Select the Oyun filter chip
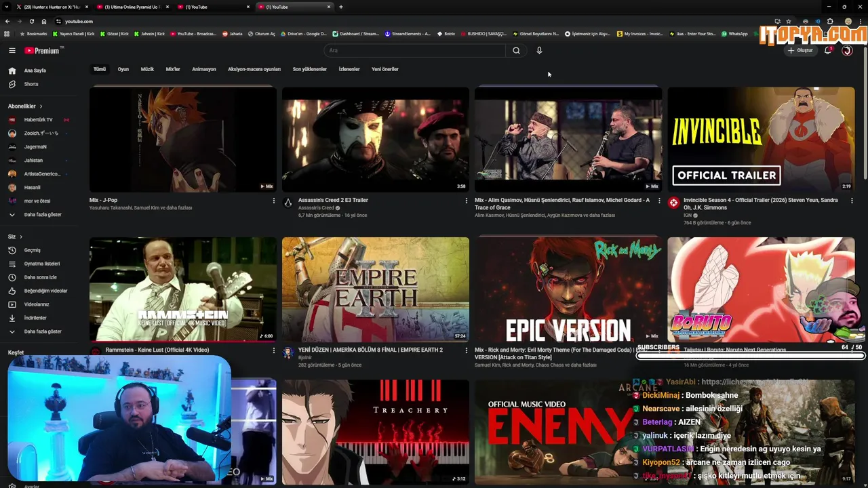 (x=123, y=69)
